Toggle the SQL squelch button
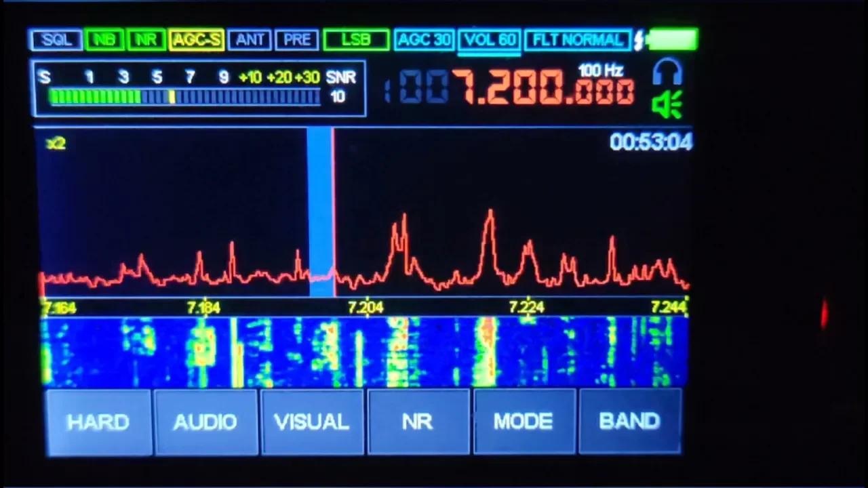 (56, 40)
